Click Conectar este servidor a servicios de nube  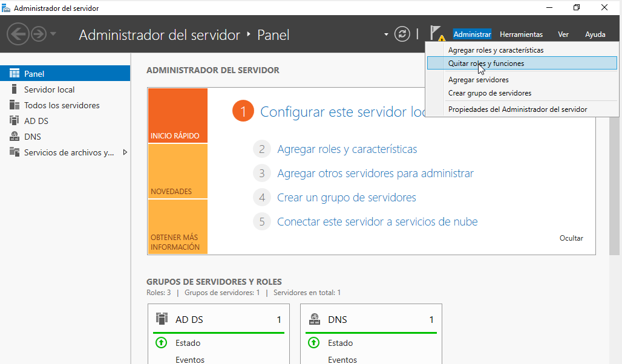point(377,222)
